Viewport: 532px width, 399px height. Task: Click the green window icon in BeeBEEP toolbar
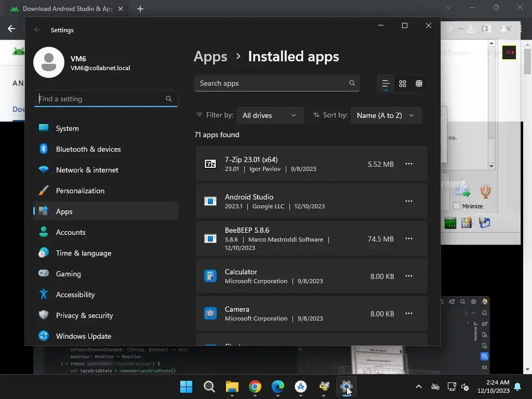point(450,223)
